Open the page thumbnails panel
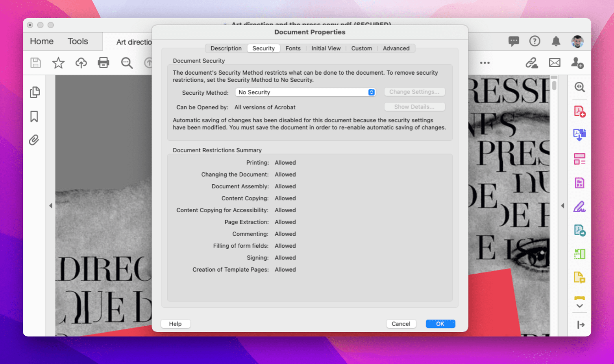The height and width of the screenshot is (364, 614). click(x=35, y=92)
